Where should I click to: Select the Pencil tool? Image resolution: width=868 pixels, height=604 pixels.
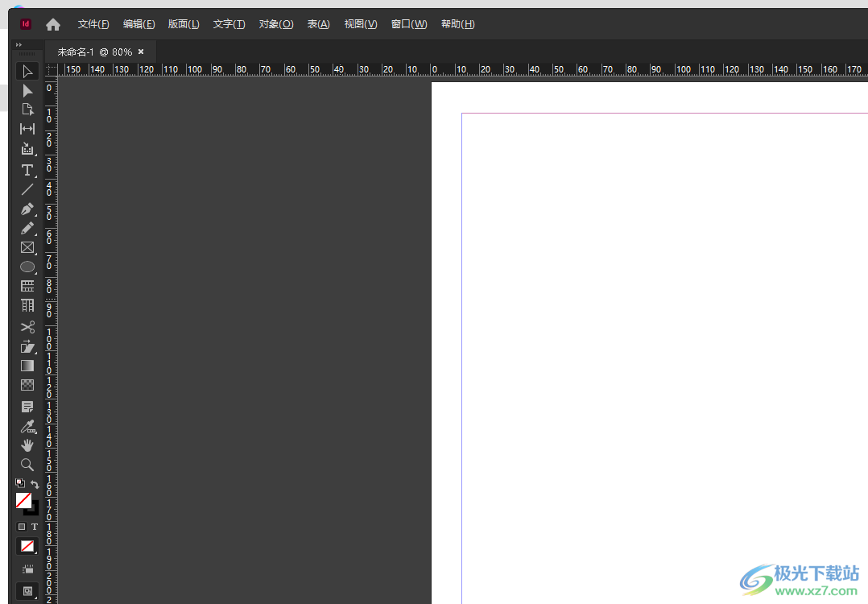(27, 228)
